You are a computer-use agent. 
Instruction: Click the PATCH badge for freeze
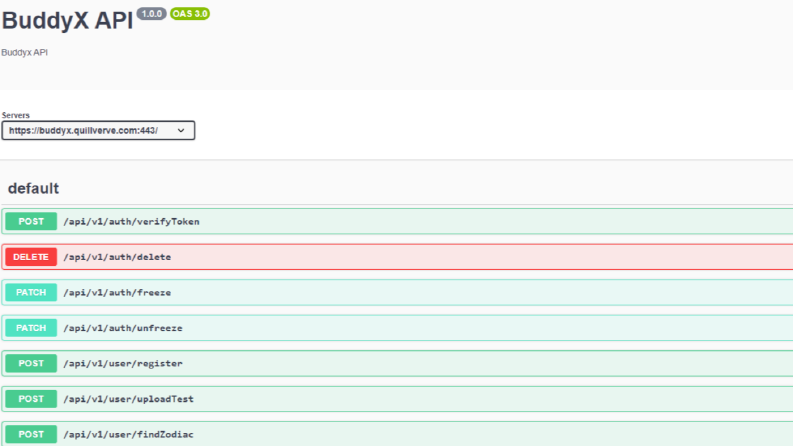tap(31, 292)
